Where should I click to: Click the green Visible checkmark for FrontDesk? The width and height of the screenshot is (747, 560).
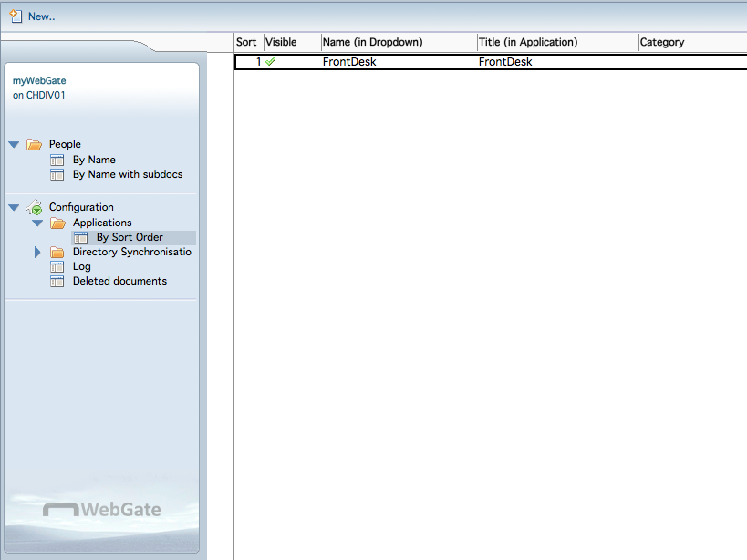coord(271,62)
